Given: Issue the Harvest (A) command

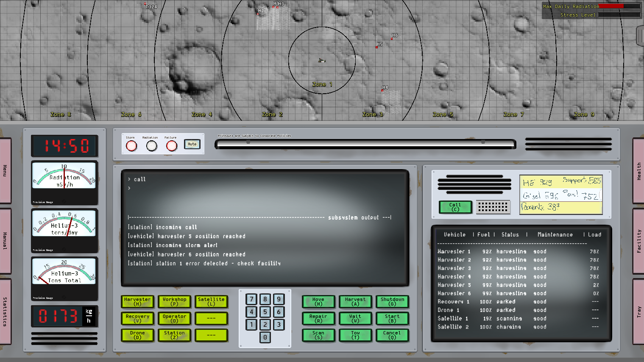Looking at the screenshot, I should pyautogui.click(x=355, y=301).
